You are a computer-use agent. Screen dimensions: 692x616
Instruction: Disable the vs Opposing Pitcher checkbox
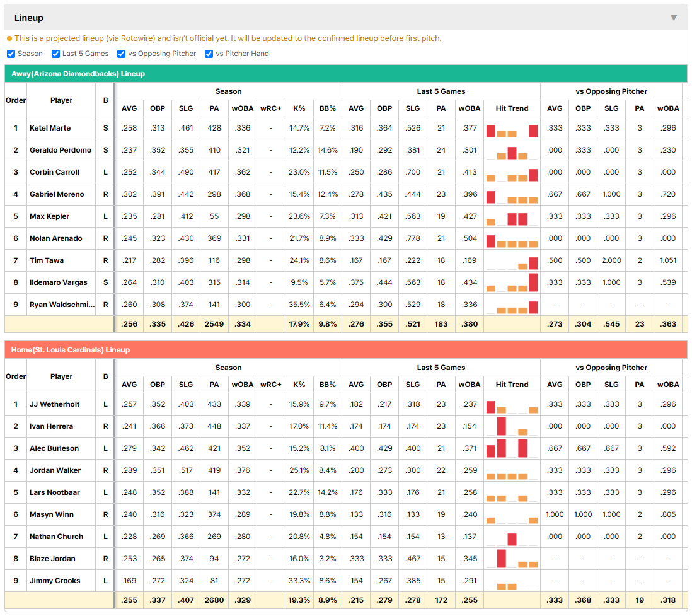(122, 54)
